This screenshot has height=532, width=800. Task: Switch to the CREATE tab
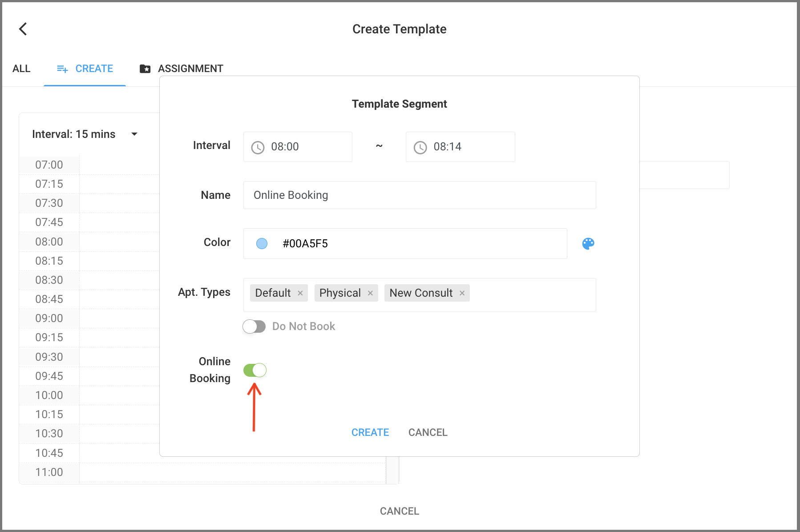coord(85,69)
